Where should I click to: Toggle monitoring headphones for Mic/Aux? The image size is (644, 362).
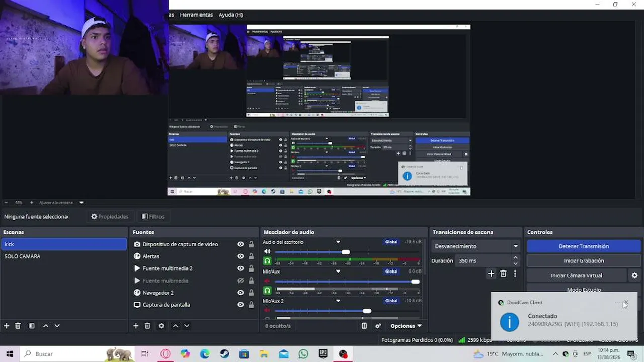pyautogui.click(x=267, y=290)
